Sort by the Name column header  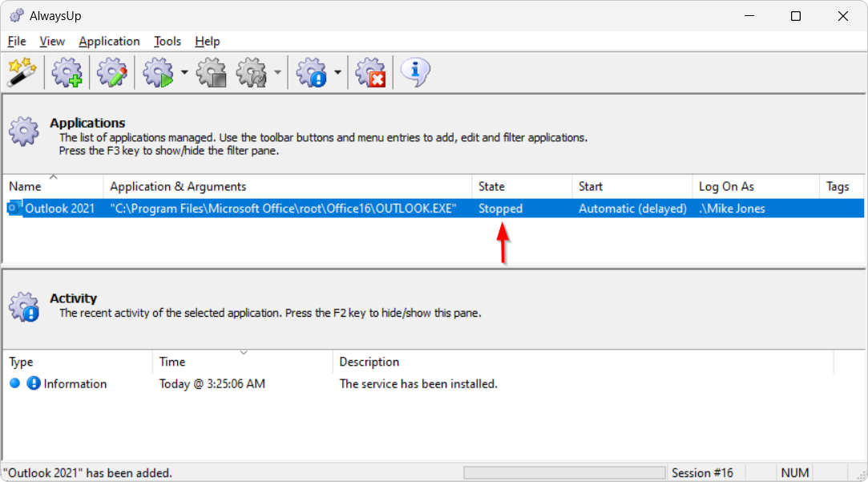tap(53, 187)
